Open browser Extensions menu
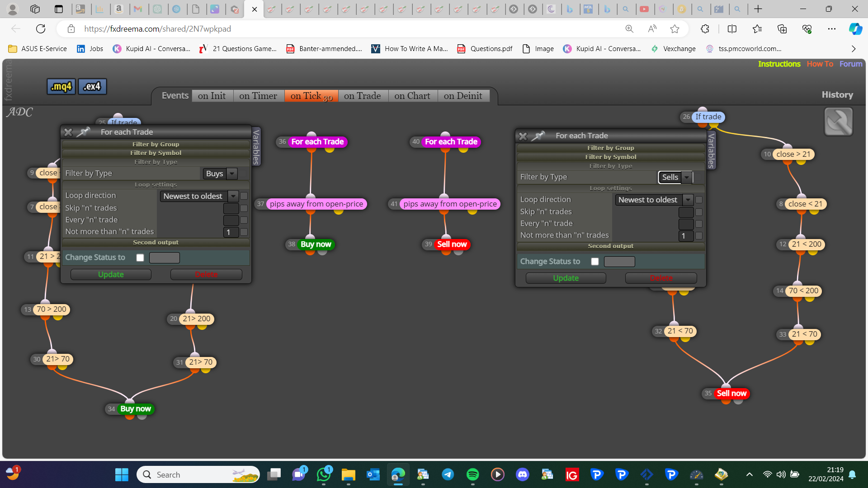868x488 pixels. (705, 29)
